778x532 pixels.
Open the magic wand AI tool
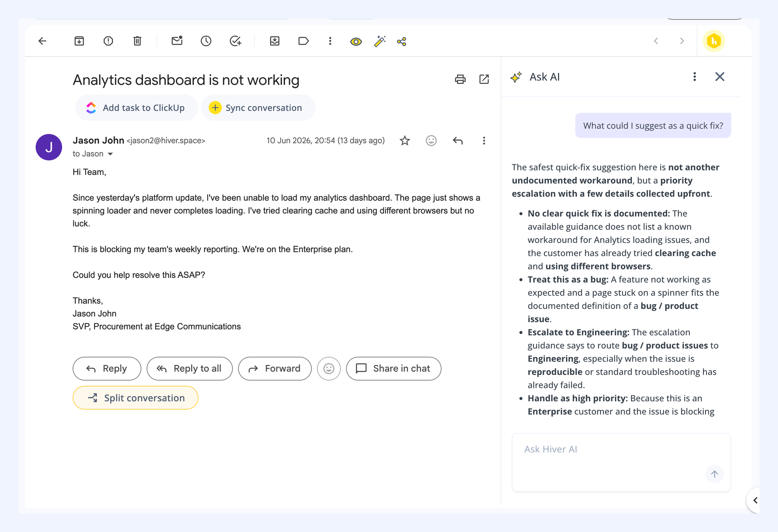(380, 41)
